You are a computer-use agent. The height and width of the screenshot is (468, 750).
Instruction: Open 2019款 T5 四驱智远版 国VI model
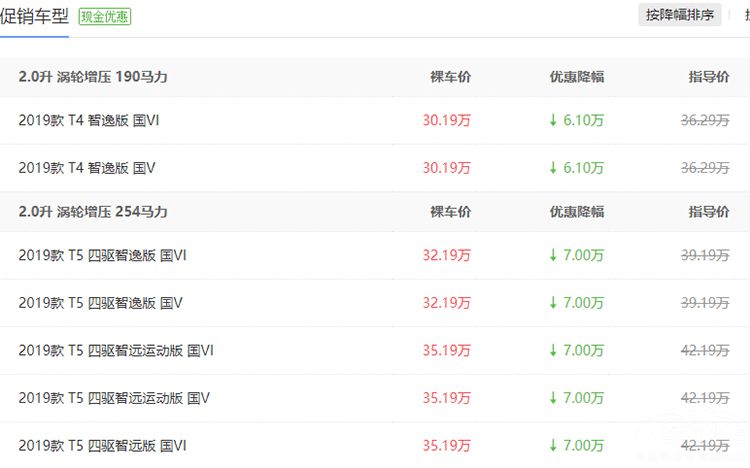pos(102,446)
